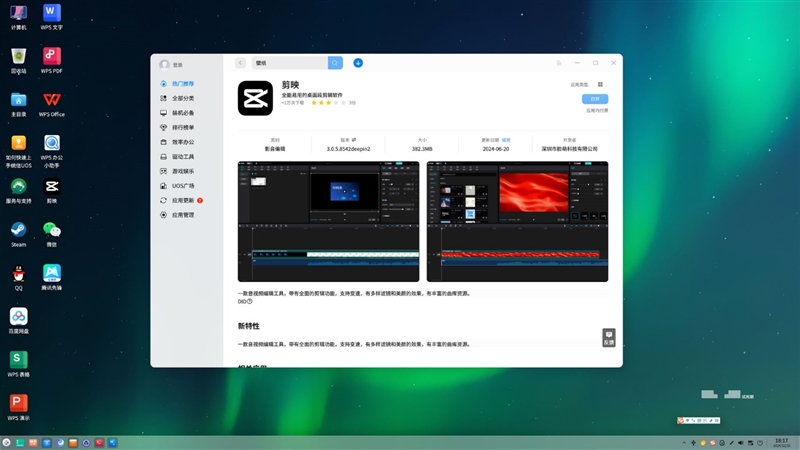The height and width of the screenshot is (450, 800).
Task: Click the 应用类型 grid icon
Action: 600,85
